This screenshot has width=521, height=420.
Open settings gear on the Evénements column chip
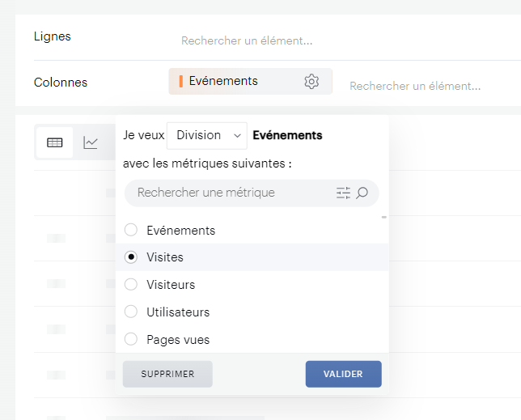pyautogui.click(x=311, y=82)
